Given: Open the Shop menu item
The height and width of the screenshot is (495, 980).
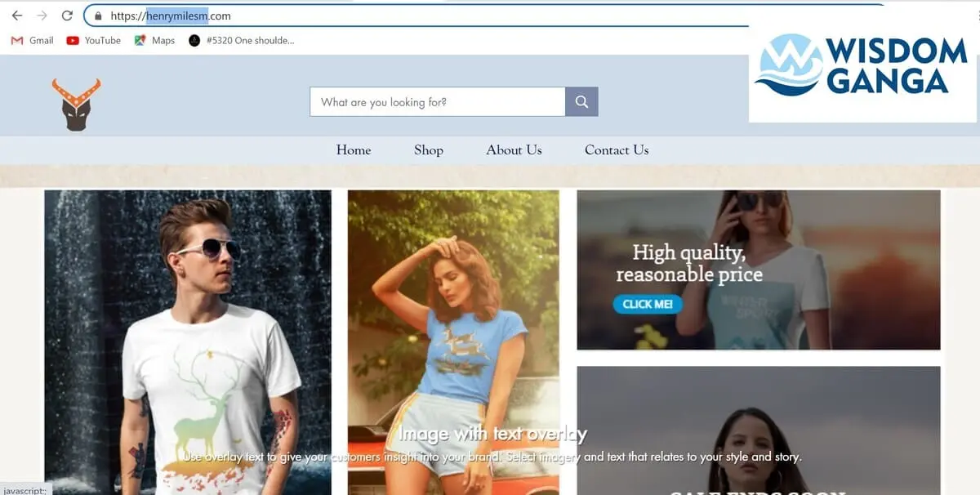Looking at the screenshot, I should pyautogui.click(x=429, y=150).
